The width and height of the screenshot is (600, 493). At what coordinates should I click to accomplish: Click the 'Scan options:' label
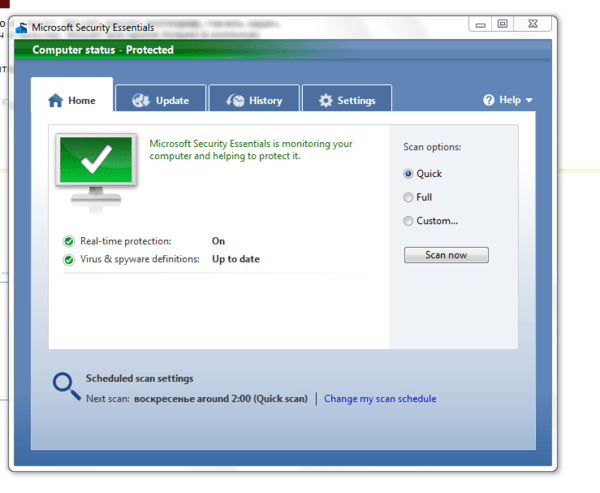[x=432, y=147]
